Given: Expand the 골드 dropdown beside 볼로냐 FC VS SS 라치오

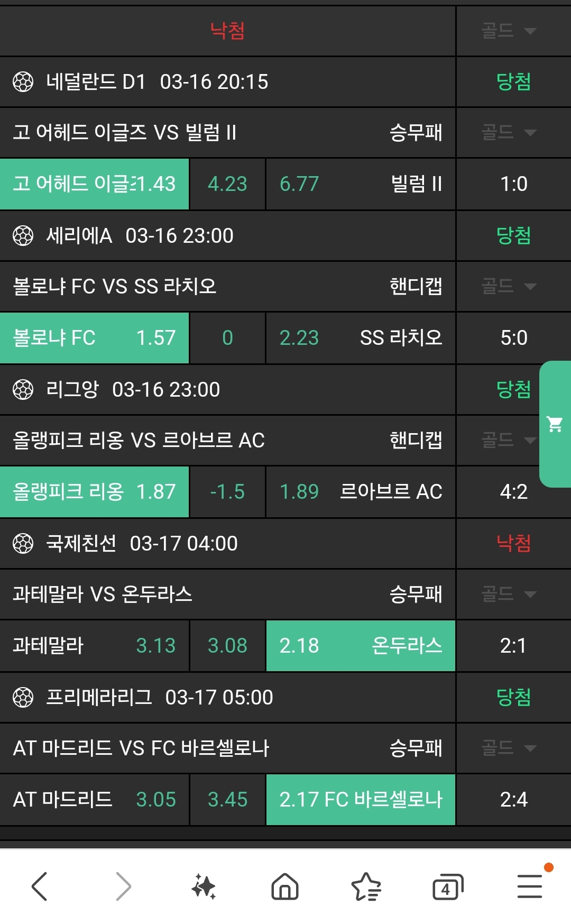Looking at the screenshot, I should pos(509,286).
